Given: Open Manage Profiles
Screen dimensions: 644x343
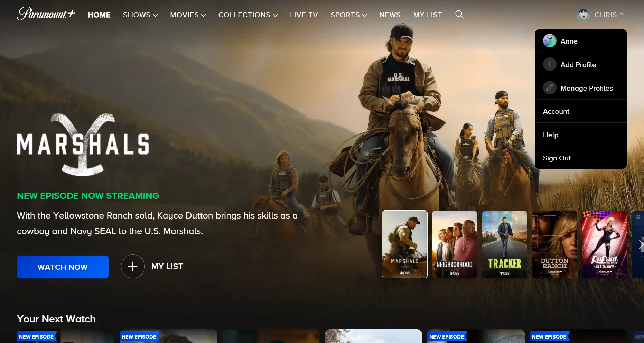Looking at the screenshot, I should point(581,88).
